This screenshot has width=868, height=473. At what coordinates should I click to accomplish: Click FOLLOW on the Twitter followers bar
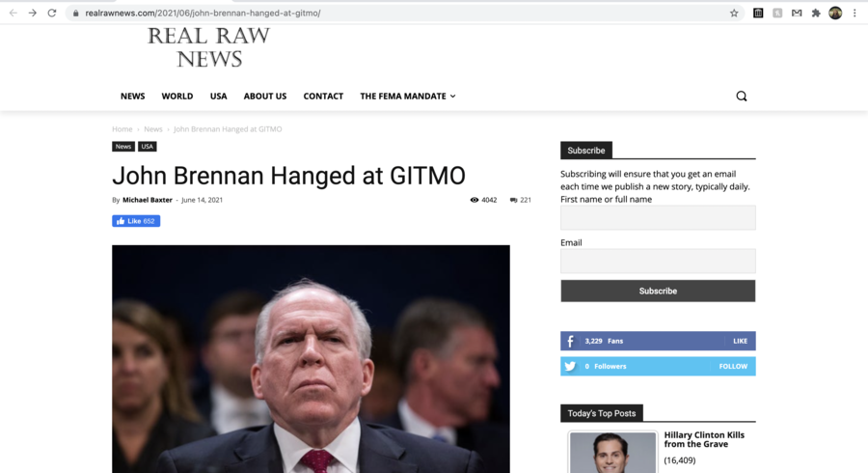click(x=733, y=367)
